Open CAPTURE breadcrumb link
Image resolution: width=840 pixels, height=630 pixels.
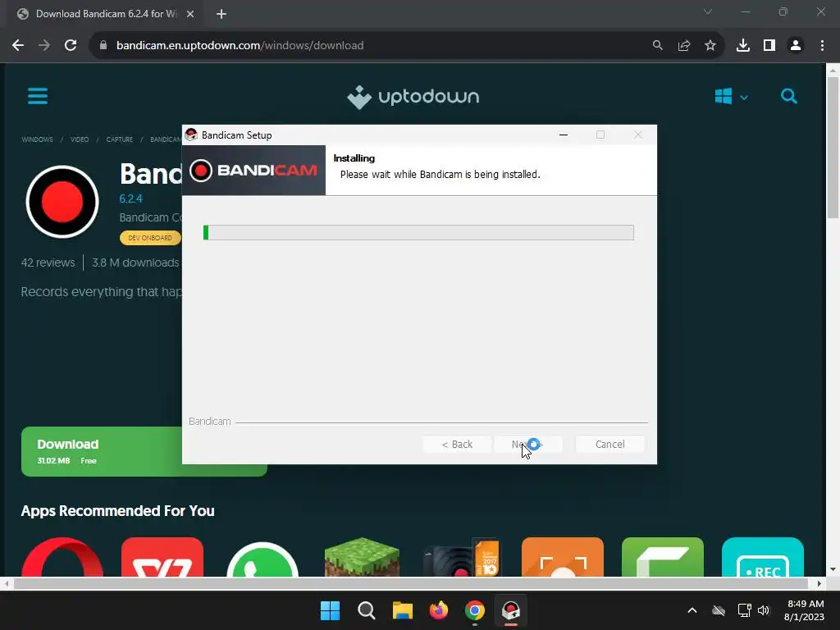(x=120, y=139)
